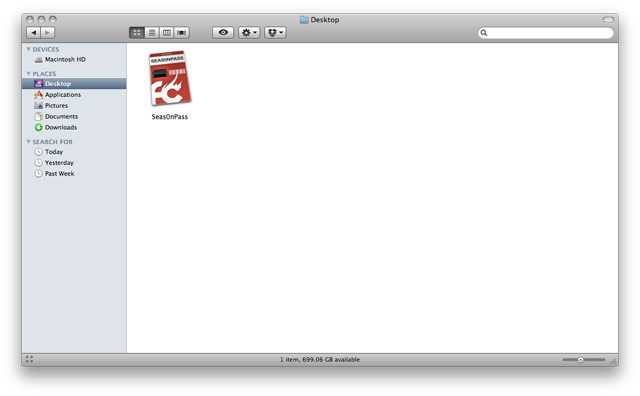This screenshot has height=396, width=640.
Task: Click the Pictures sidebar icon
Action: point(38,105)
